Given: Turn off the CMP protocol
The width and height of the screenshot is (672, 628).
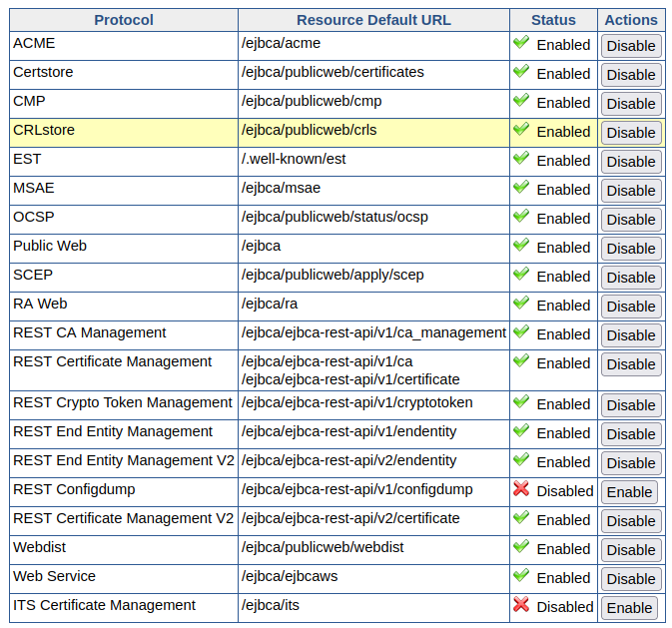Looking at the screenshot, I should (631, 104).
